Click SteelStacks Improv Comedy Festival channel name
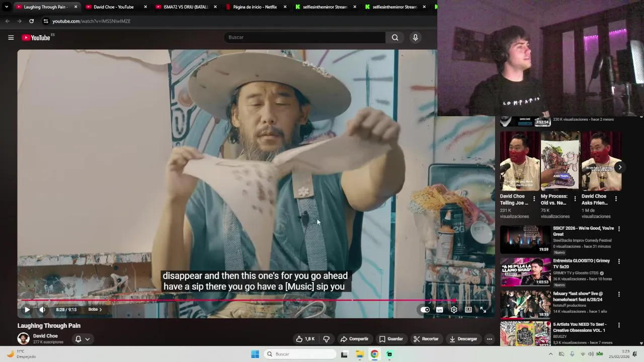The width and height of the screenshot is (644, 362). tap(582, 240)
